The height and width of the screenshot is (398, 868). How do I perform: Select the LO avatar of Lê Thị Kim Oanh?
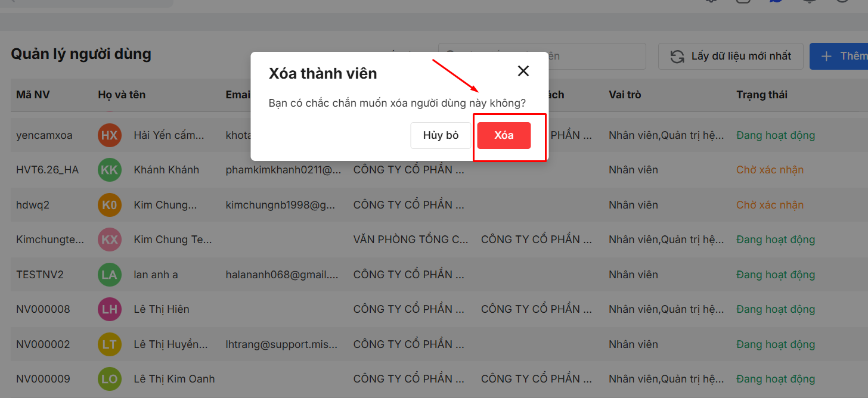[109, 379]
